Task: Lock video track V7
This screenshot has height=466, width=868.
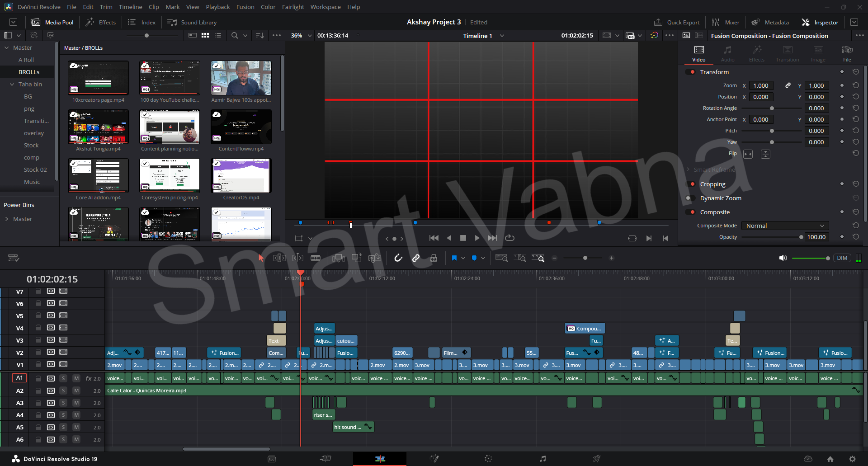Action: tap(38, 292)
